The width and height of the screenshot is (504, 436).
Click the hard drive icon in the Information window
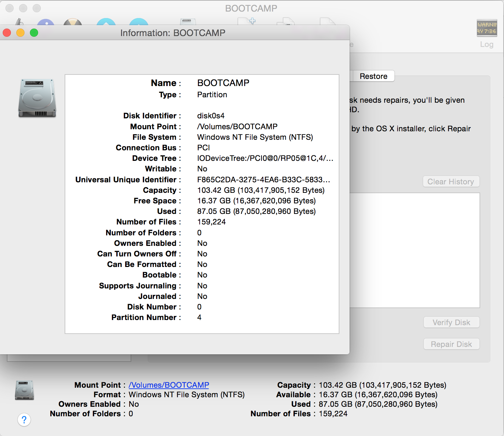(x=37, y=98)
